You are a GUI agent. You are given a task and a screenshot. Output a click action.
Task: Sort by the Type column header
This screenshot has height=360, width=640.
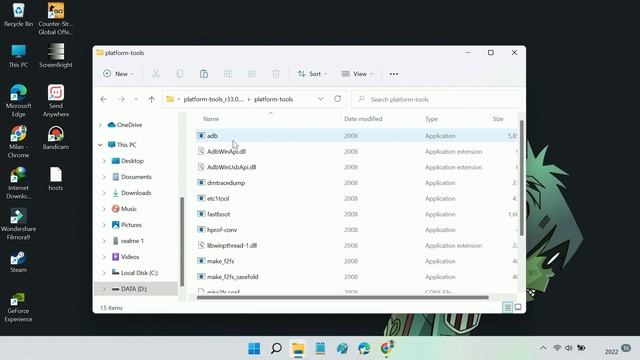(x=431, y=119)
